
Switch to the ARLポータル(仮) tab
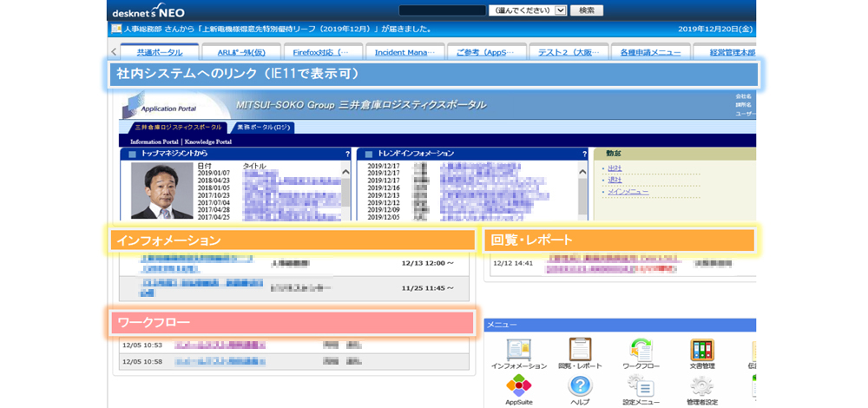tap(242, 53)
